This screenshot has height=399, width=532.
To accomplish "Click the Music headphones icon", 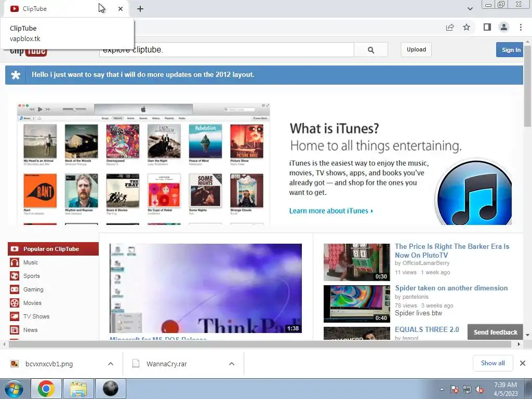I will [15, 262].
